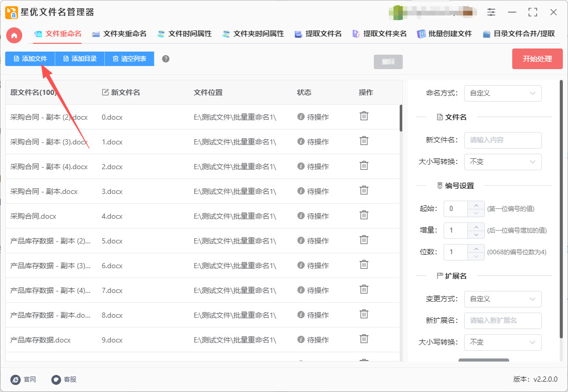Image resolution: width=568 pixels, height=392 pixels.
Task: Click trash icon for 产品库存数据.docx row
Action: (364, 339)
